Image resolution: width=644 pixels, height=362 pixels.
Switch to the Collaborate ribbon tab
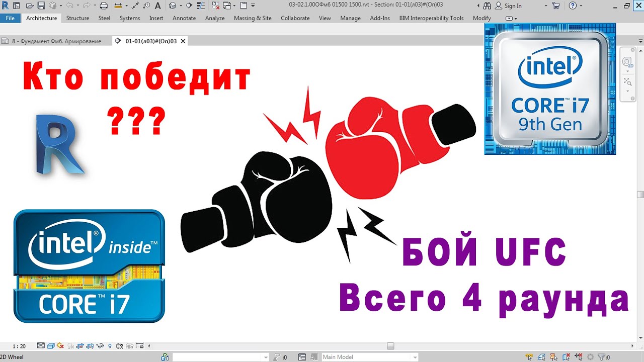pos(295,18)
